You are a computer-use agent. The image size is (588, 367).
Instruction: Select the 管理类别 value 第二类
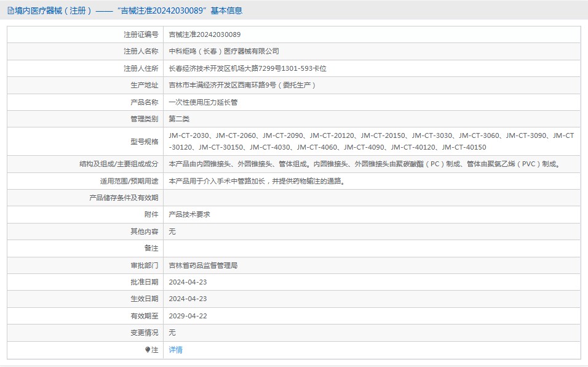click(x=176, y=118)
